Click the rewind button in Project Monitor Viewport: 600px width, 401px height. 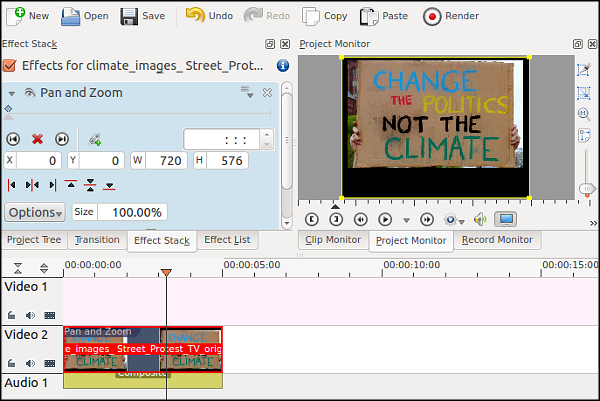point(360,219)
